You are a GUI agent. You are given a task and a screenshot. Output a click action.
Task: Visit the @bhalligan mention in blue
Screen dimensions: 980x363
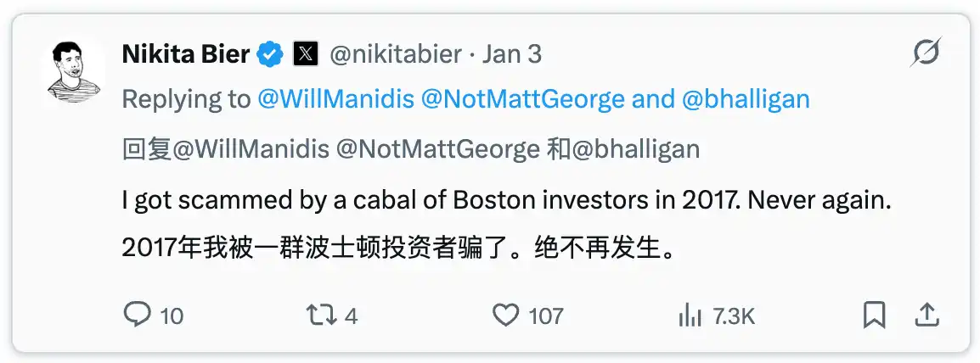click(x=746, y=99)
